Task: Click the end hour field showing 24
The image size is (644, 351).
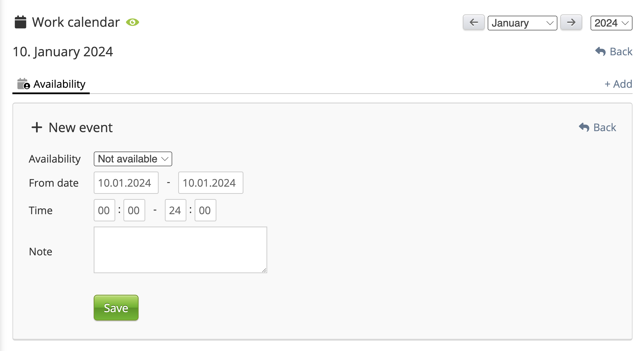Action: (x=175, y=210)
